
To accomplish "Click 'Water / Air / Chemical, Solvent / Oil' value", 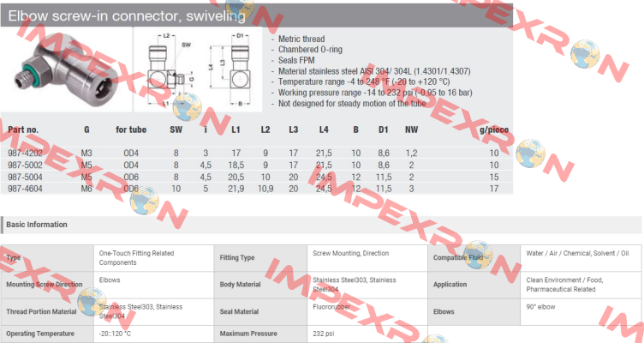I will [577, 253].
